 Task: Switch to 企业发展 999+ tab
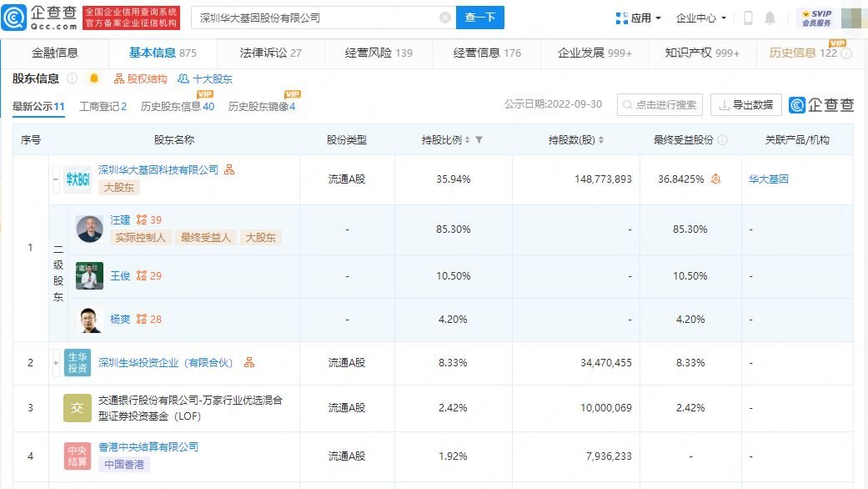click(595, 53)
